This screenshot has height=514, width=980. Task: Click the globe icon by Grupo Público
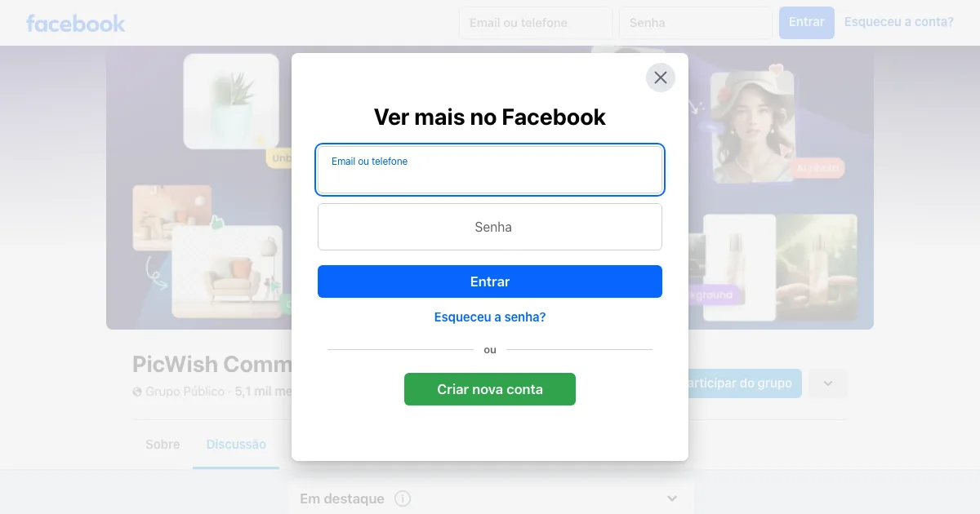(137, 392)
